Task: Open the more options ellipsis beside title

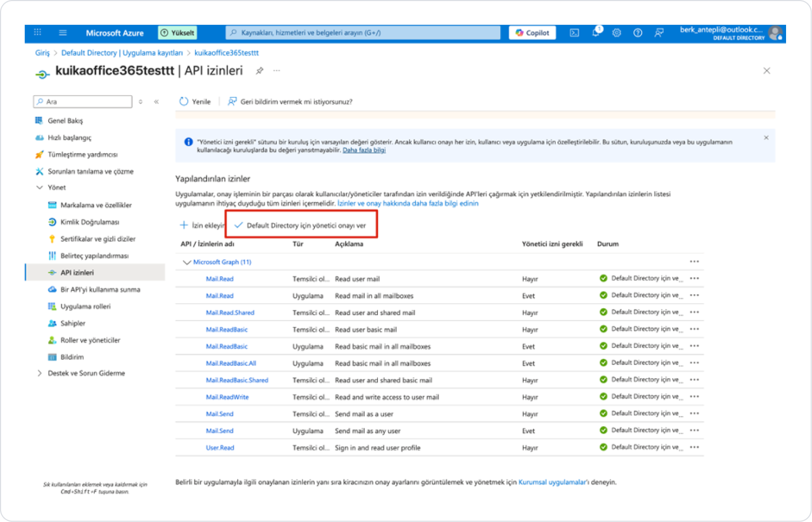Action: tap(276, 71)
